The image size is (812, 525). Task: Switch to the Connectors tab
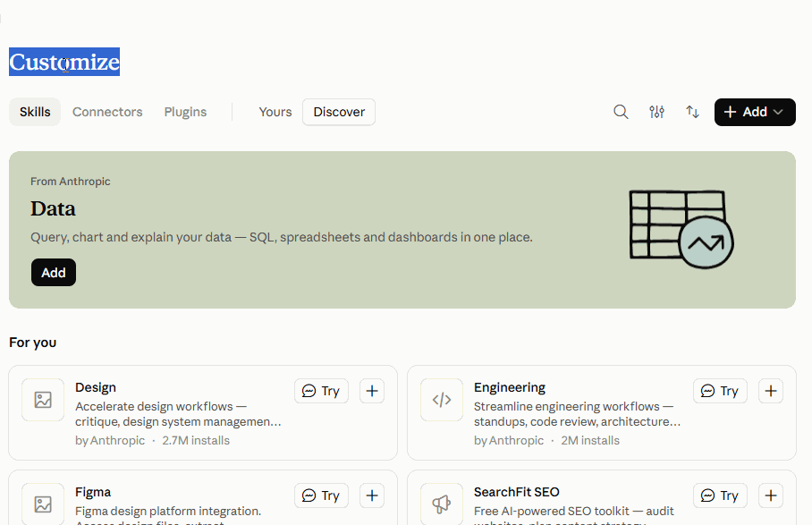pos(107,112)
